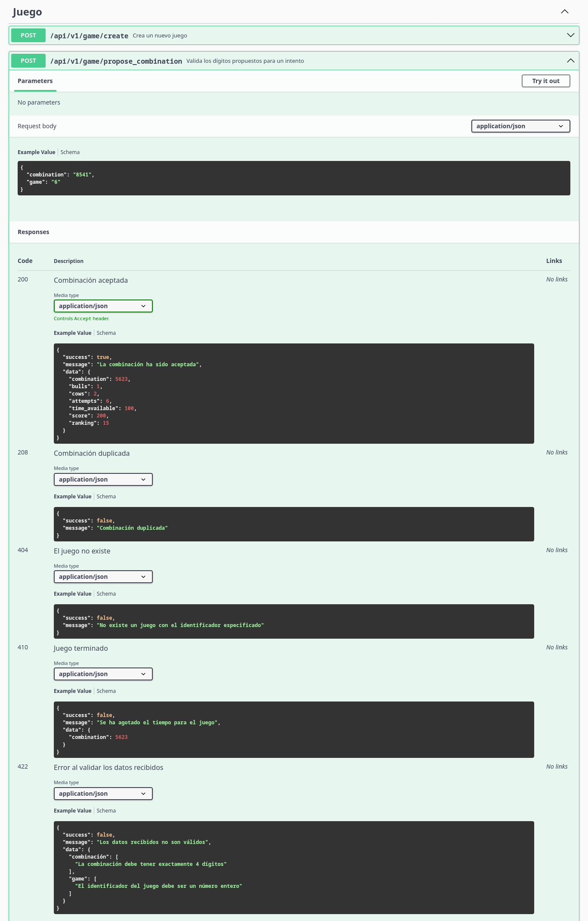Switch to Schema tab in Request body
Image resolution: width=588 pixels, height=921 pixels.
click(x=70, y=152)
